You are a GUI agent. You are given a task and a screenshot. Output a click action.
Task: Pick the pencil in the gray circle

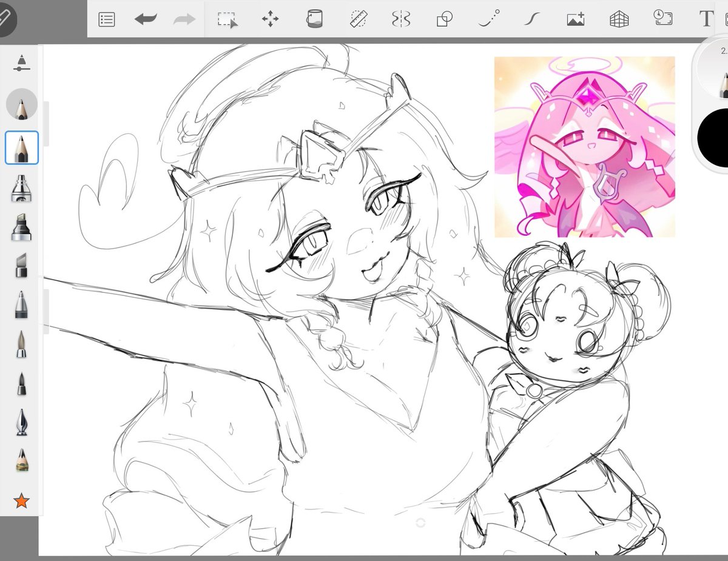pyautogui.click(x=22, y=104)
